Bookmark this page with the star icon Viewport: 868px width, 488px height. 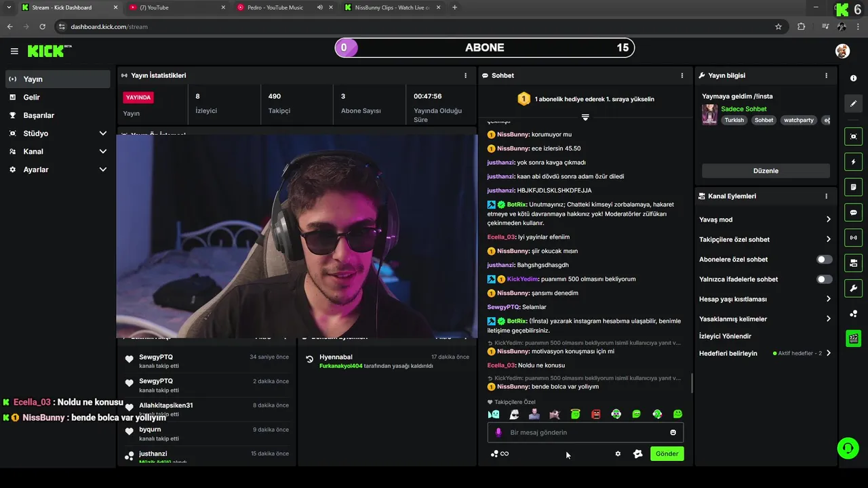click(778, 26)
